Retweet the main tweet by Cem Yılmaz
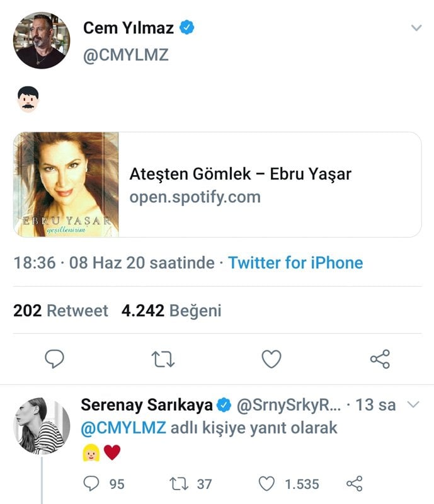Viewport: 434px width, 504px height. (164, 359)
